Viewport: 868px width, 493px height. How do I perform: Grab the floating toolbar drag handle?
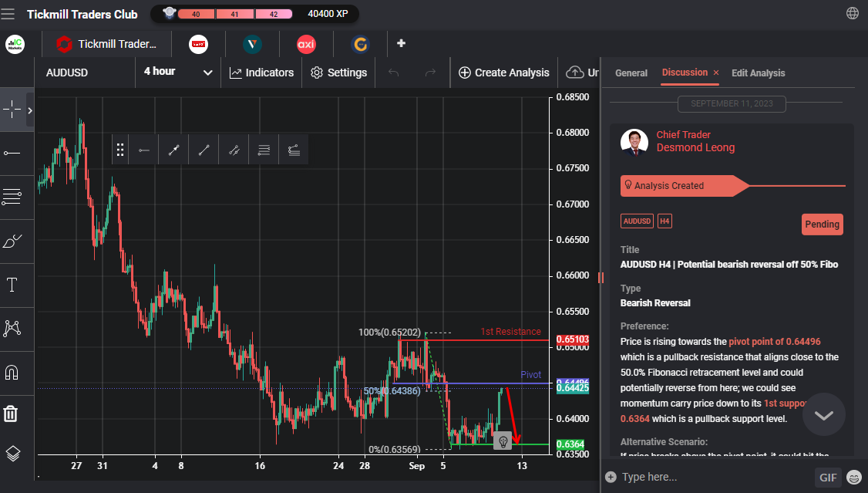click(120, 150)
